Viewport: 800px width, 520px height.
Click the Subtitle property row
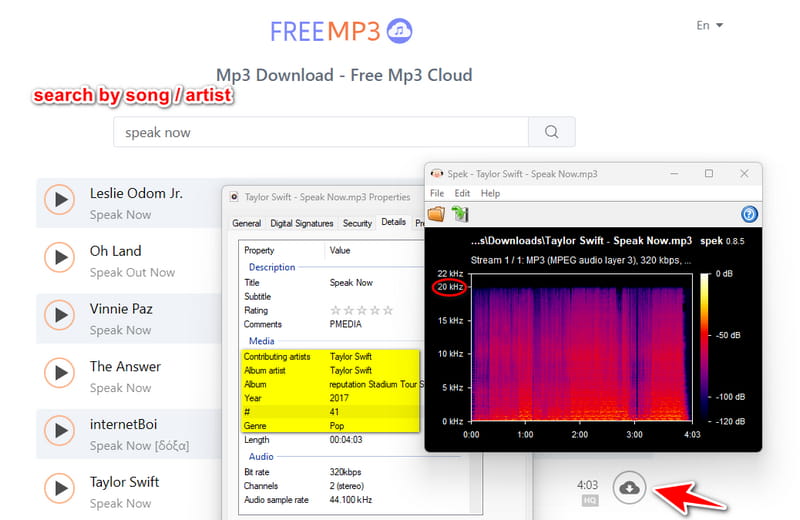[258, 296]
